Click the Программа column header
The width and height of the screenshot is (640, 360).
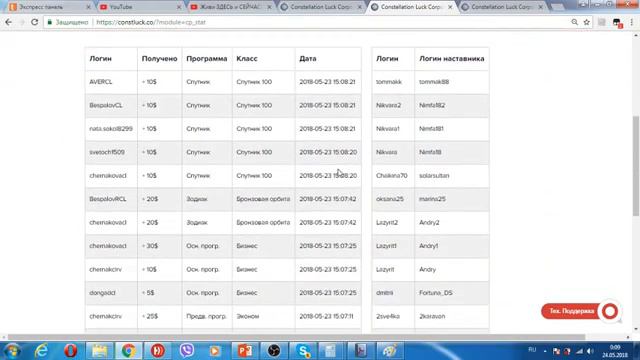tap(207, 59)
